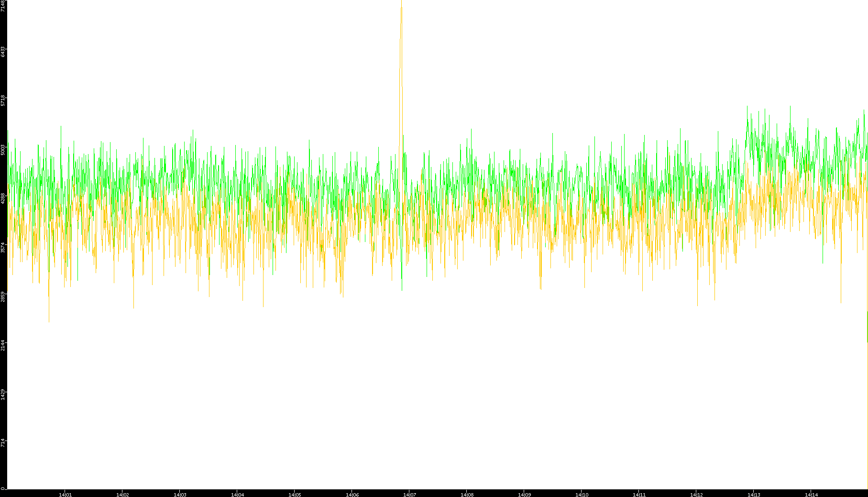Select the 14:08 time marker
This screenshot has width=868, height=497.
[x=467, y=494]
